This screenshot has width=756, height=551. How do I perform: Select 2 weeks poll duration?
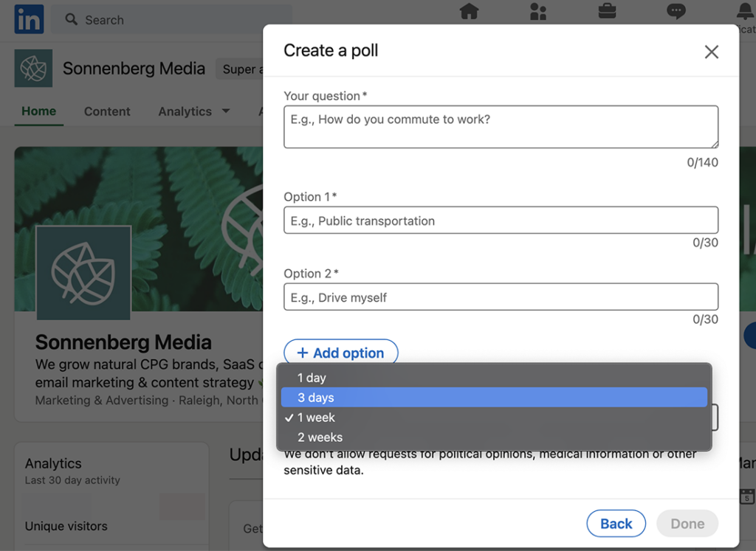[494, 437]
